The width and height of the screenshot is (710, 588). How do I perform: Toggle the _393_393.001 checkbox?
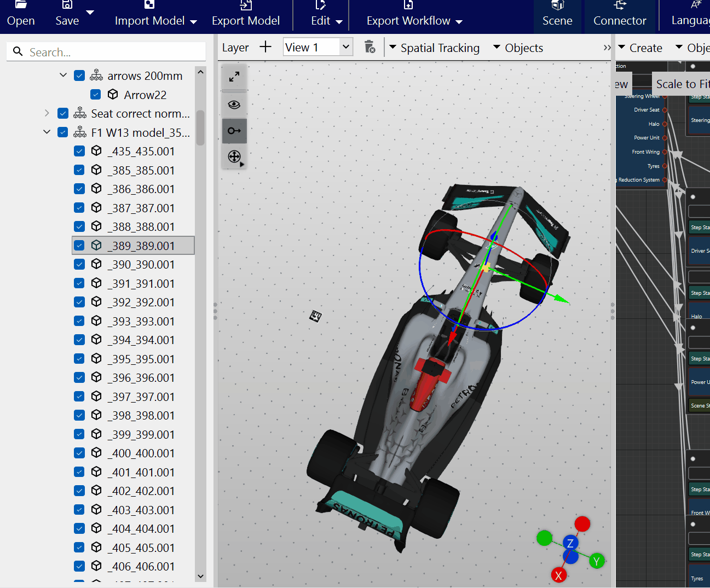point(79,321)
